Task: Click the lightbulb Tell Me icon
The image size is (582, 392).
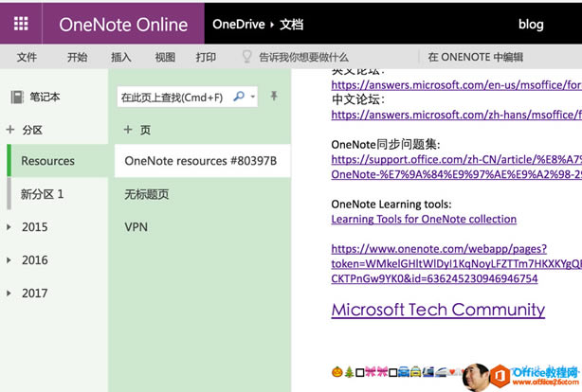Action: tap(246, 57)
